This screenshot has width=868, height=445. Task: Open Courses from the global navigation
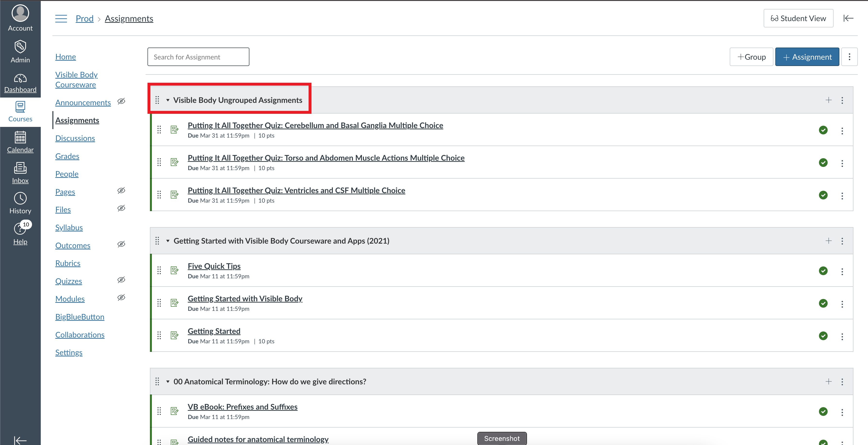pyautogui.click(x=20, y=111)
